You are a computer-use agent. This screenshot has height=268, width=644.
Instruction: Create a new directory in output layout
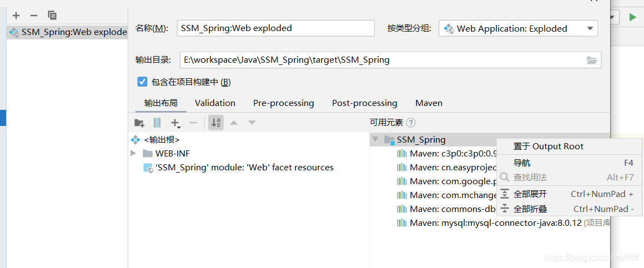pyautogui.click(x=140, y=122)
